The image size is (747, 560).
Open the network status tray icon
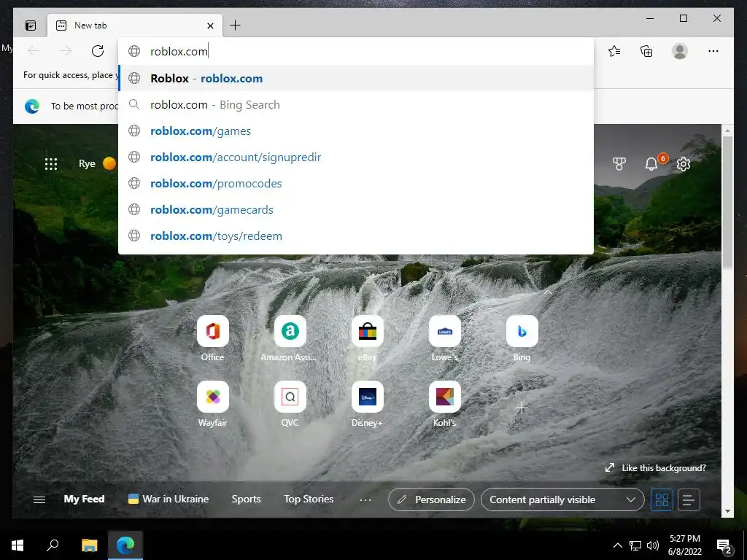click(x=635, y=545)
